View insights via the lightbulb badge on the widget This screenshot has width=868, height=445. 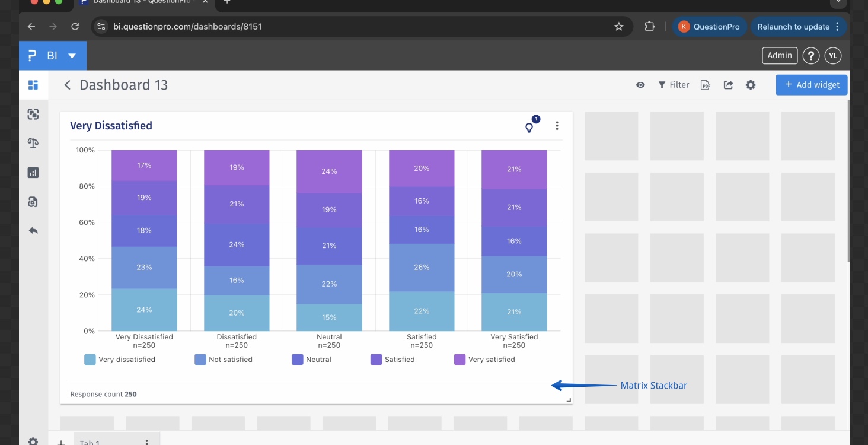pyautogui.click(x=529, y=127)
